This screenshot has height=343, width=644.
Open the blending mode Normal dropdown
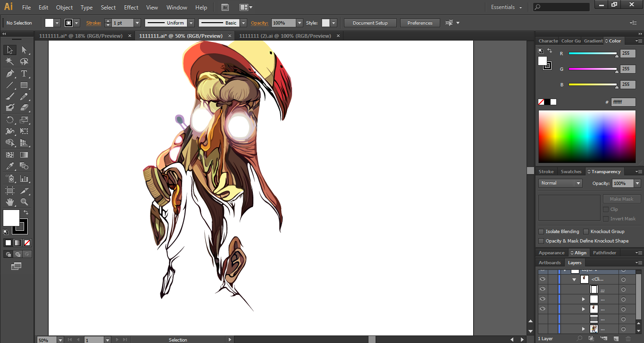[x=560, y=183]
